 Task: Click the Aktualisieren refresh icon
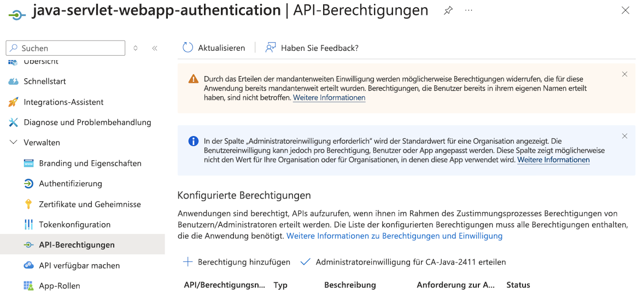click(x=188, y=48)
